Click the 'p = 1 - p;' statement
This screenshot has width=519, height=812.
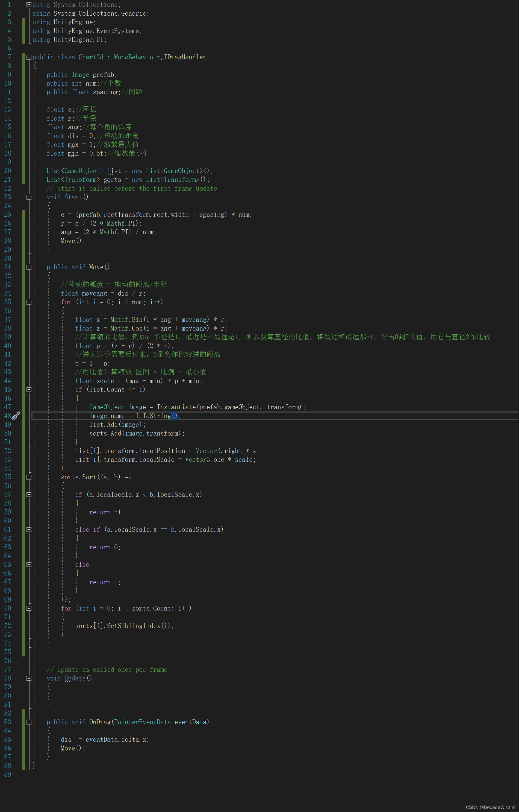[92, 364]
